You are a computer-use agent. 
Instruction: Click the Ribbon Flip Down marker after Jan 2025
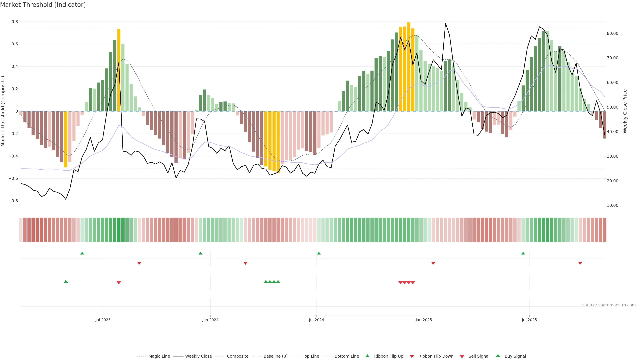click(433, 263)
